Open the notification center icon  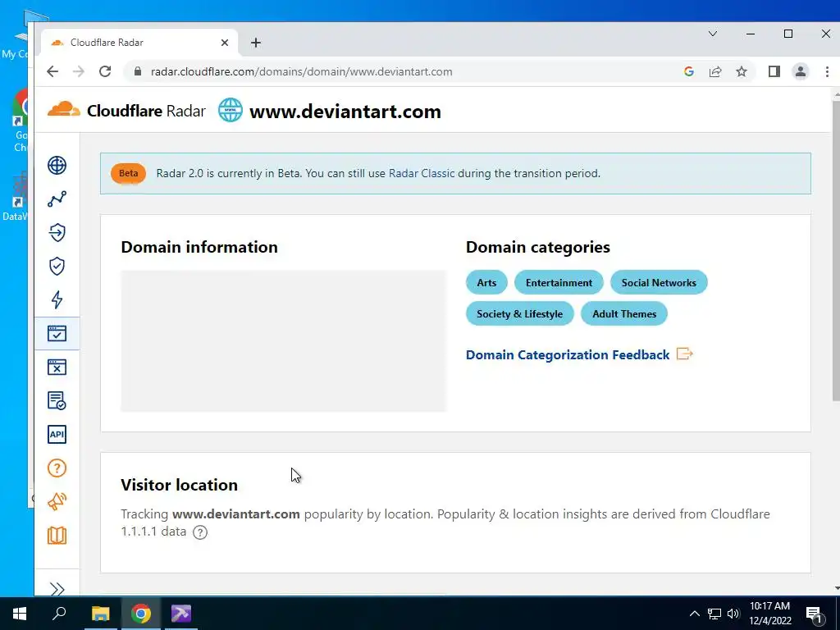click(814, 614)
